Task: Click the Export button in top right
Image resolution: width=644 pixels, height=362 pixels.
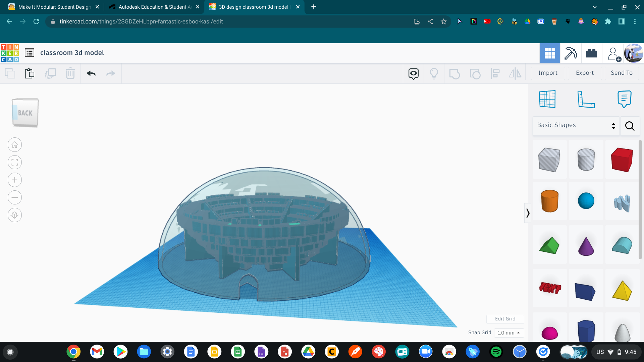Action: click(584, 72)
